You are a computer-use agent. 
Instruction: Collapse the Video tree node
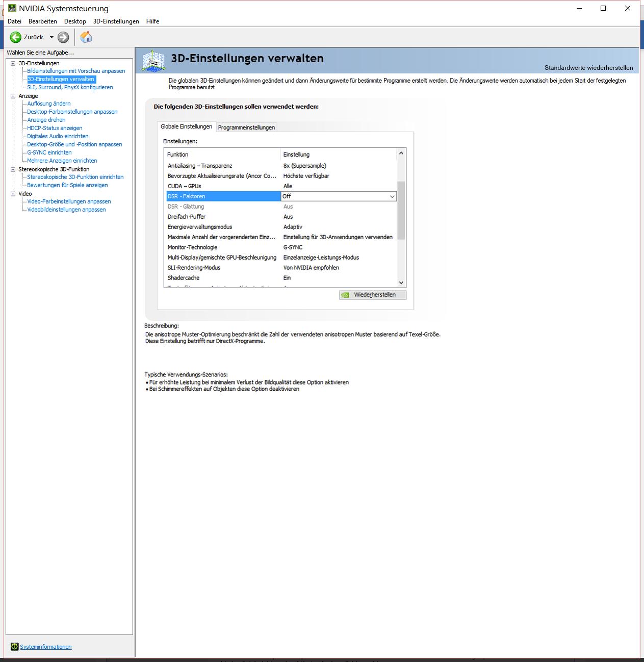13,194
